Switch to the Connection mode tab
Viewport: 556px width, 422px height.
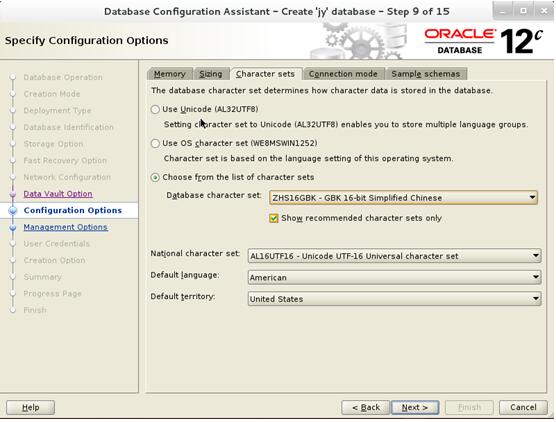pyautogui.click(x=343, y=74)
